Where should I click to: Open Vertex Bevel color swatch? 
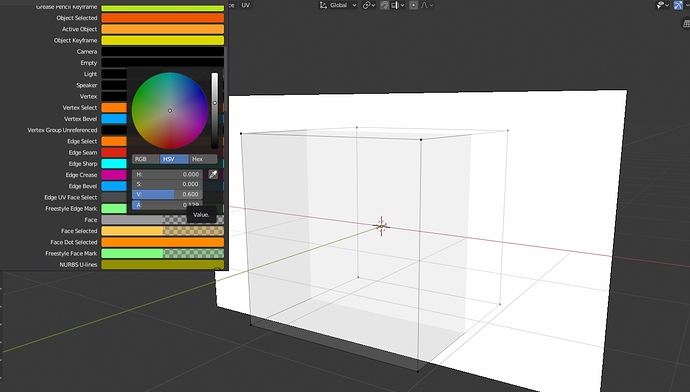114,119
